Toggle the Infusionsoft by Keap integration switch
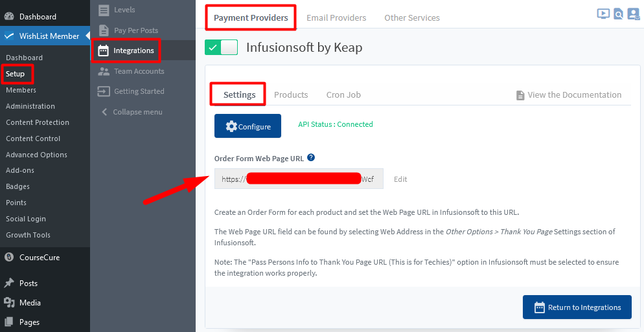This screenshot has height=332, width=644. (222, 48)
